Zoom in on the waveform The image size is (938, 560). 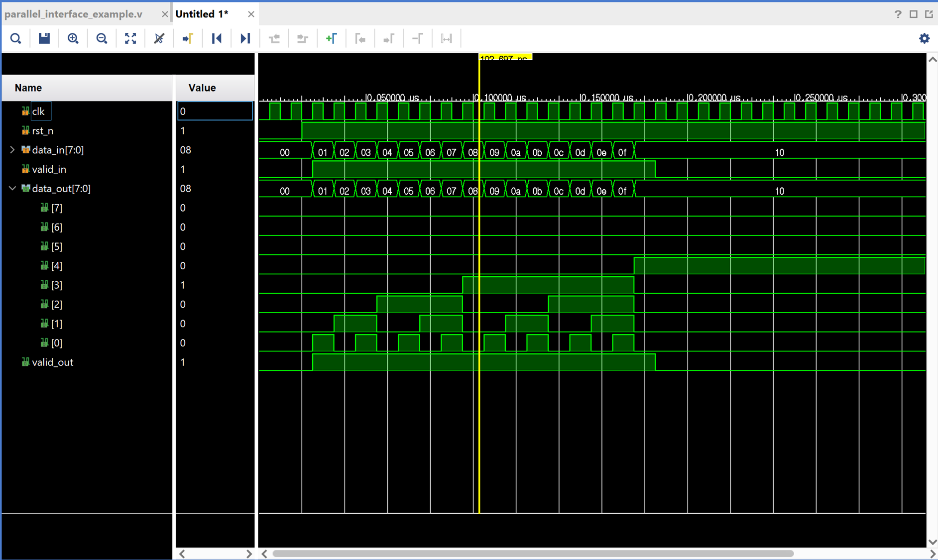click(73, 38)
